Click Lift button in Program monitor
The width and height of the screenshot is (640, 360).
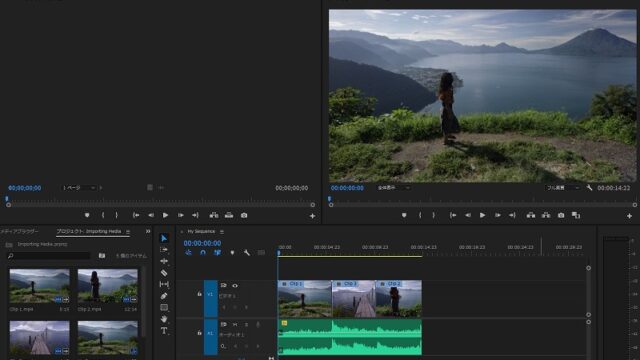point(531,215)
